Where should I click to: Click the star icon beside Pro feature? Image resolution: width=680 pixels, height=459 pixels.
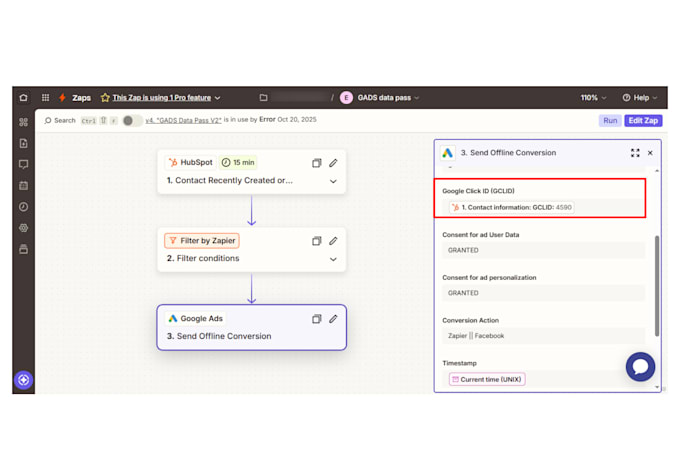(x=105, y=98)
